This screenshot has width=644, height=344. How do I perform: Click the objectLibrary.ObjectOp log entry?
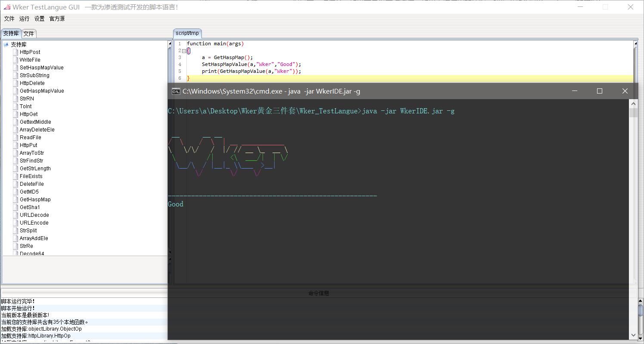click(x=41, y=329)
